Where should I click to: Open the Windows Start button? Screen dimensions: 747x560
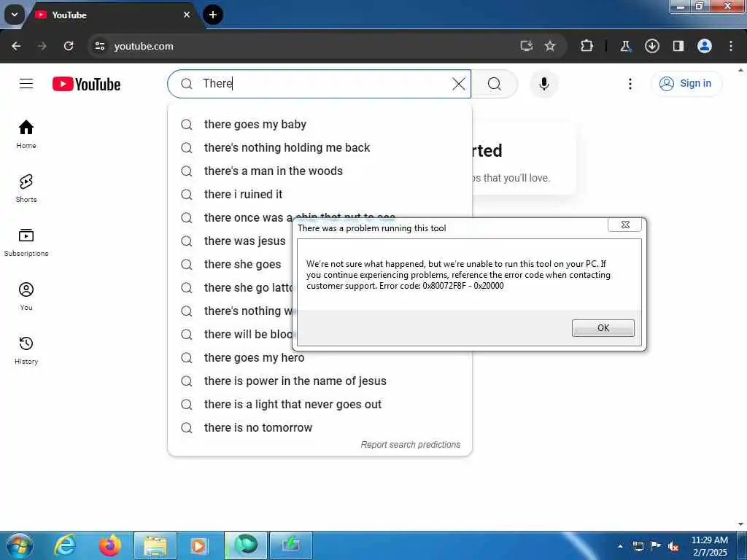tap(20, 545)
